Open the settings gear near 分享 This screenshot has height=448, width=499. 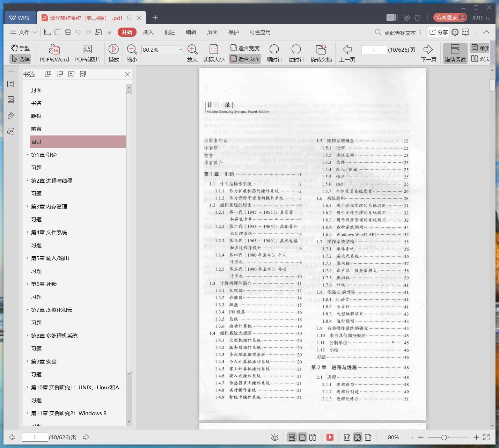(455, 32)
